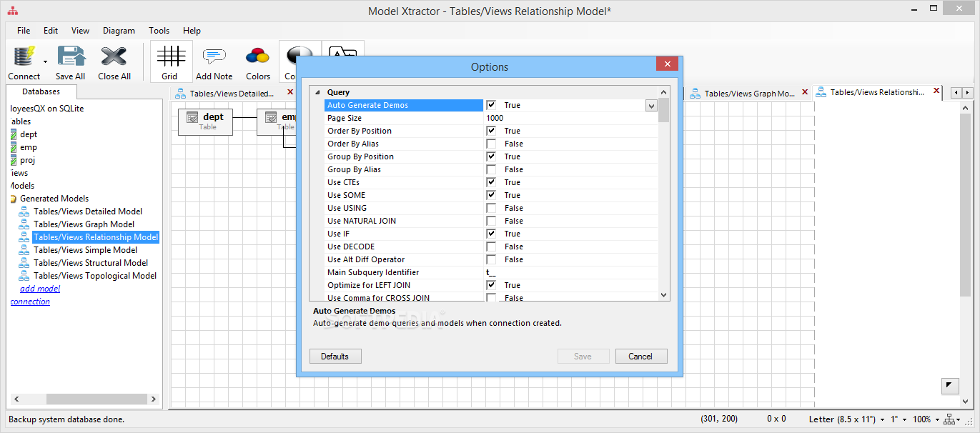The height and width of the screenshot is (433, 980).
Task: Click the Add Note toolbar icon
Action: pos(214,56)
